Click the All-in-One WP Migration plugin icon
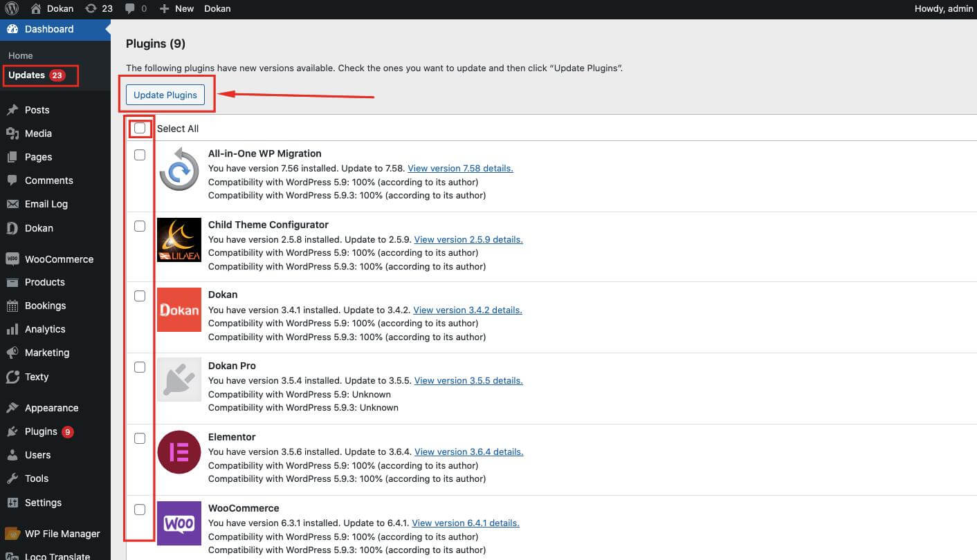 (179, 169)
